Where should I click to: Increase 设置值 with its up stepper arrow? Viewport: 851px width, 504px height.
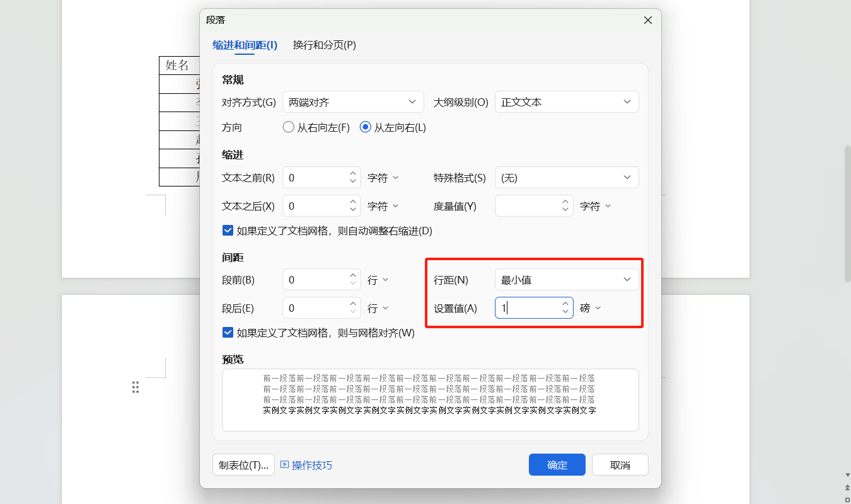coord(565,304)
